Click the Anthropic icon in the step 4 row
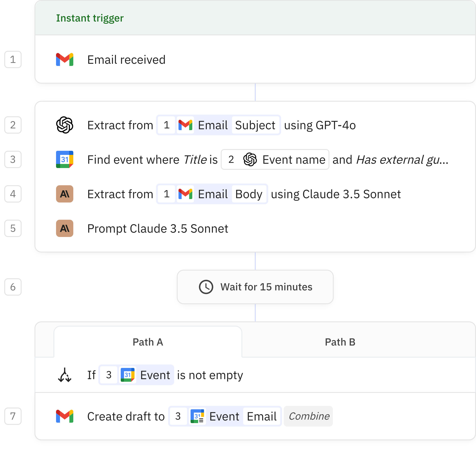This screenshot has width=476, height=461. 65,194
